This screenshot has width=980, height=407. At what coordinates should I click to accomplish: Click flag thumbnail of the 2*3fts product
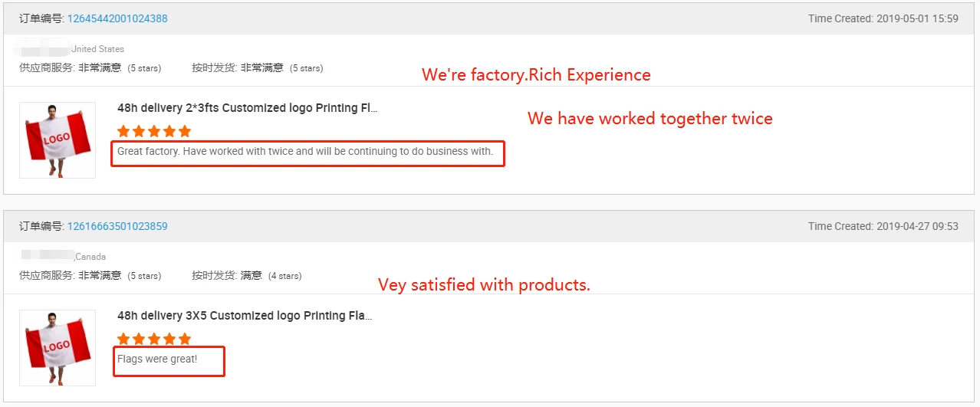click(58, 139)
